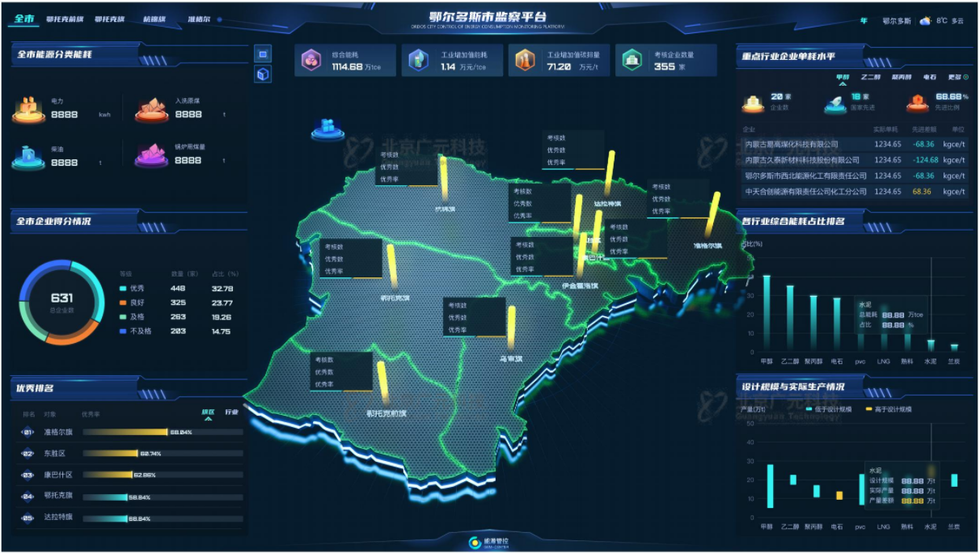Click the 考核企业数量 building icon
Viewport: 980px width, 554px height.
pyautogui.click(x=632, y=61)
